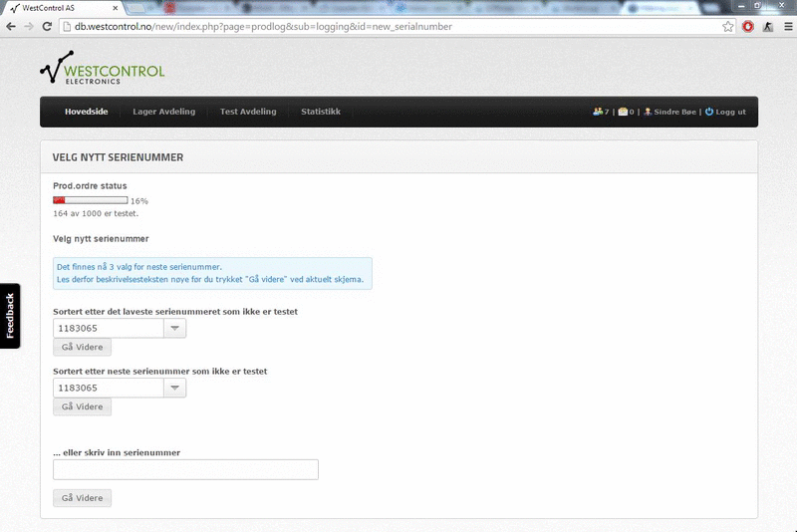Open the Test Avdeling menu

[248, 112]
